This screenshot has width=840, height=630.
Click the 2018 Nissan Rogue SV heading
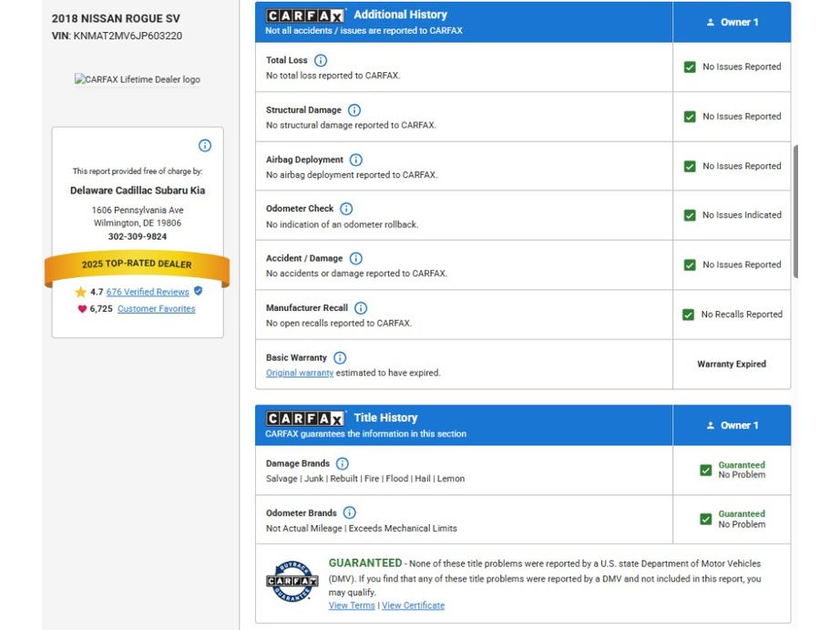point(116,18)
